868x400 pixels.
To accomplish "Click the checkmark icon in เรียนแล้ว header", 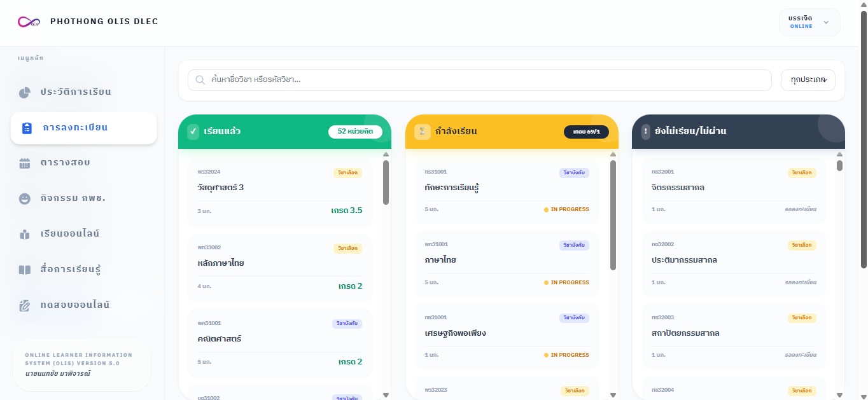I will pos(193,132).
